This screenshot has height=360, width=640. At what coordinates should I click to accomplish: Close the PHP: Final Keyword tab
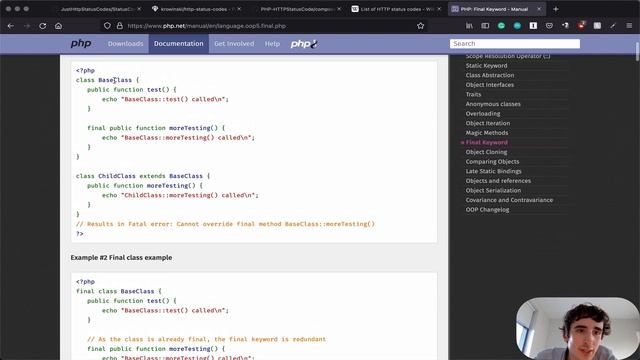(539, 9)
